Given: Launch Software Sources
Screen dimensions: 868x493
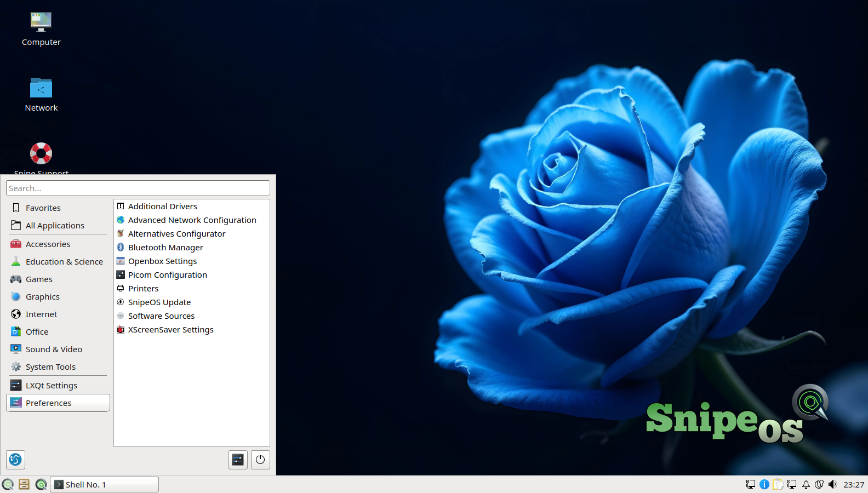Looking at the screenshot, I should click(192, 316).
